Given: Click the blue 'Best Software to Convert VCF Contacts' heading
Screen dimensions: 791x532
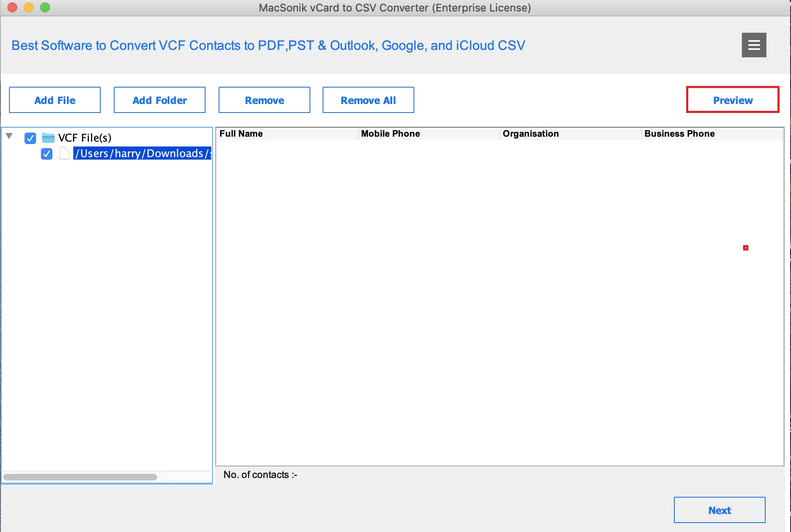Looking at the screenshot, I should (x=268, y=45).
